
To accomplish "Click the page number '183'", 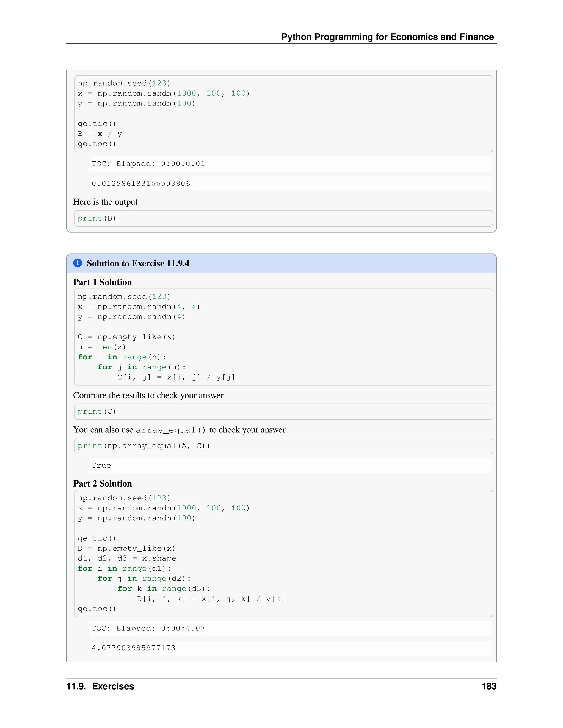I will (489, 686).
